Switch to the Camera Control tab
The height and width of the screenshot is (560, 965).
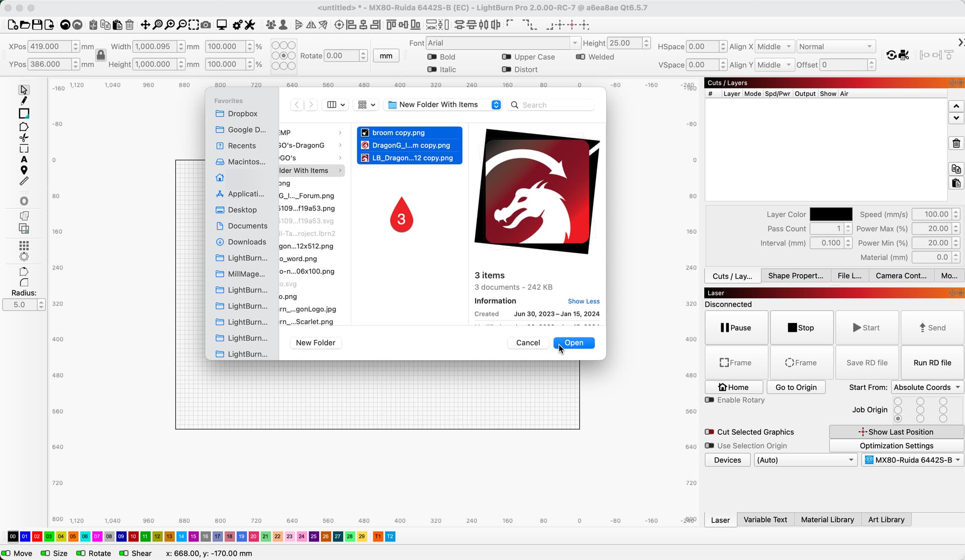pyautogui.click(x=901, y=276)
